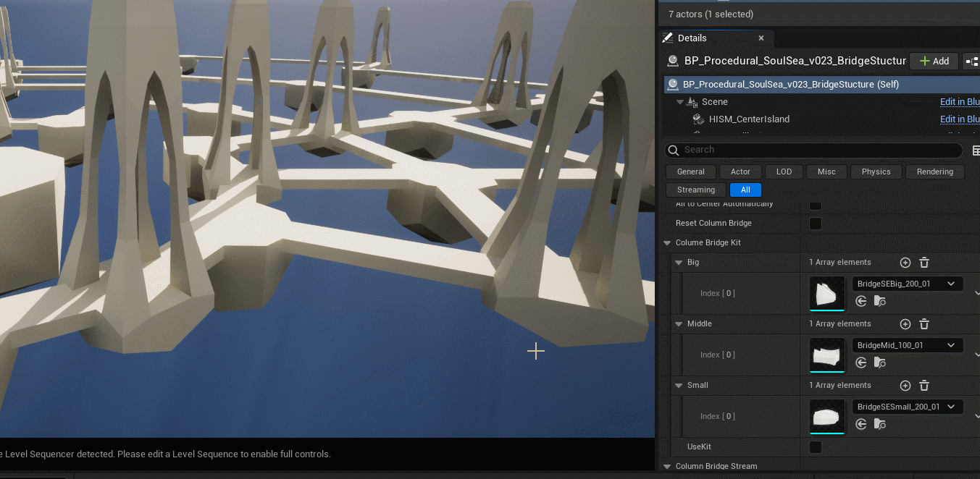Click the Index [ 0 ] label under Small
This screenshot has height=479, width=980.
pyautogui.click(x=718, y=417)
